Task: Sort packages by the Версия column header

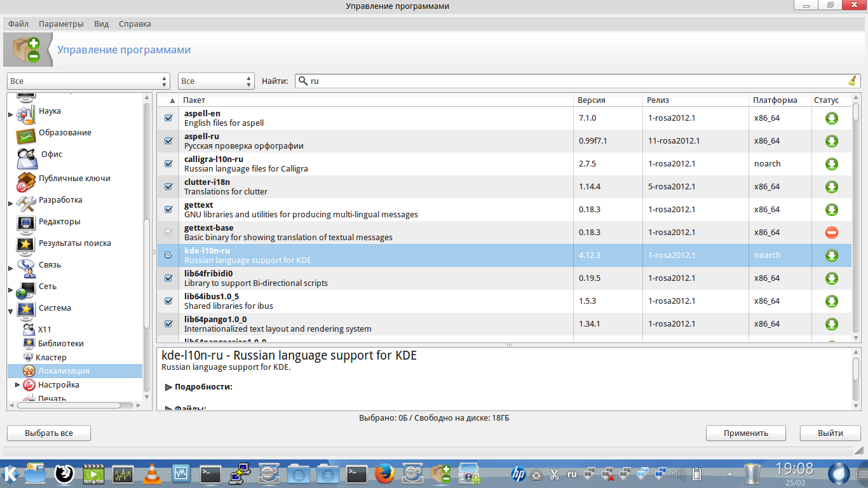Action: point(608,100)
